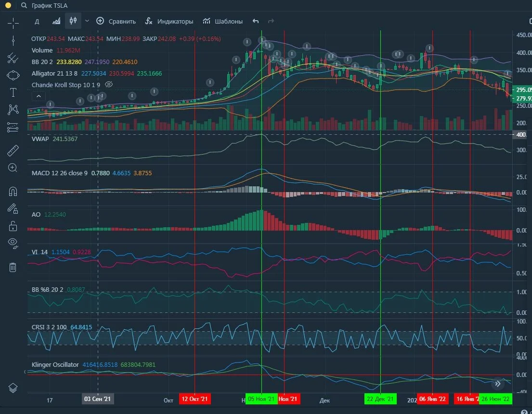Click the 06 Янв '22 date label

(433, 399)
